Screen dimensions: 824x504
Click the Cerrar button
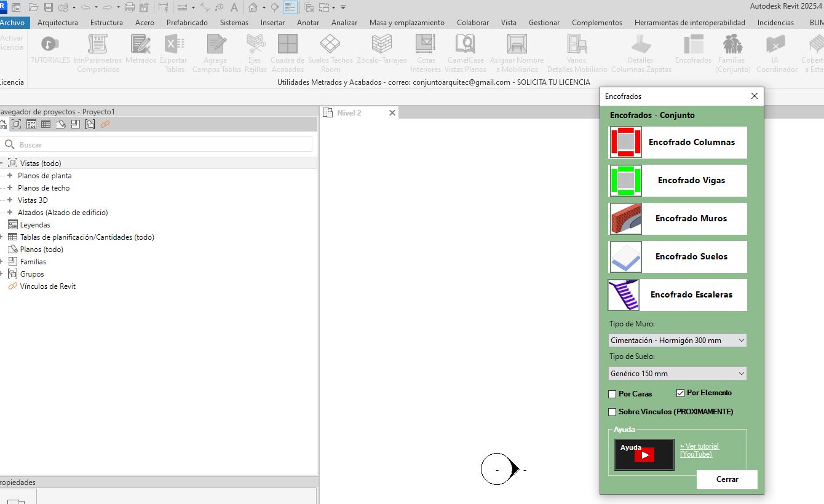727,479
